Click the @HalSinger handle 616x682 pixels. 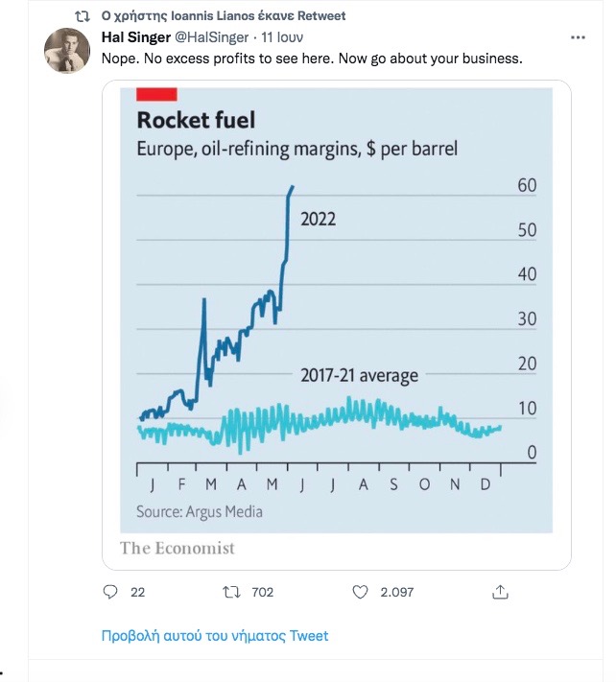[x=211, y=37]
